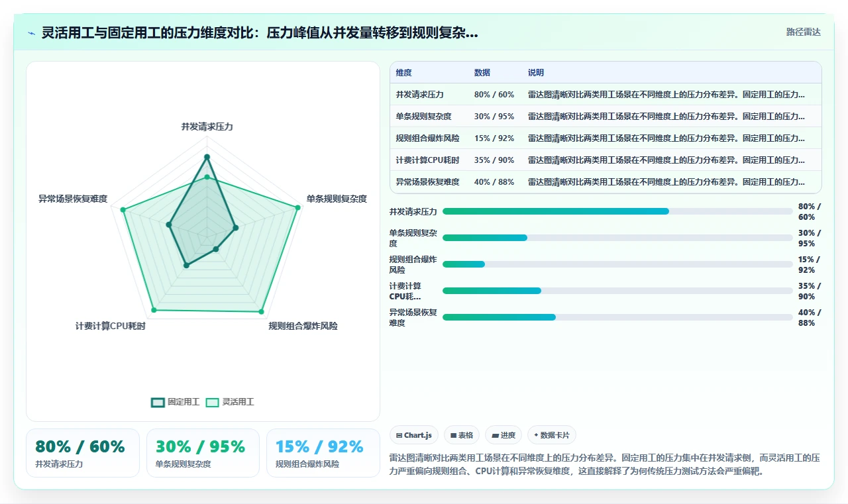Viewport: 848px width, 504px height.
Task: Click the 说明 column header
Action: tap(536, 73)
